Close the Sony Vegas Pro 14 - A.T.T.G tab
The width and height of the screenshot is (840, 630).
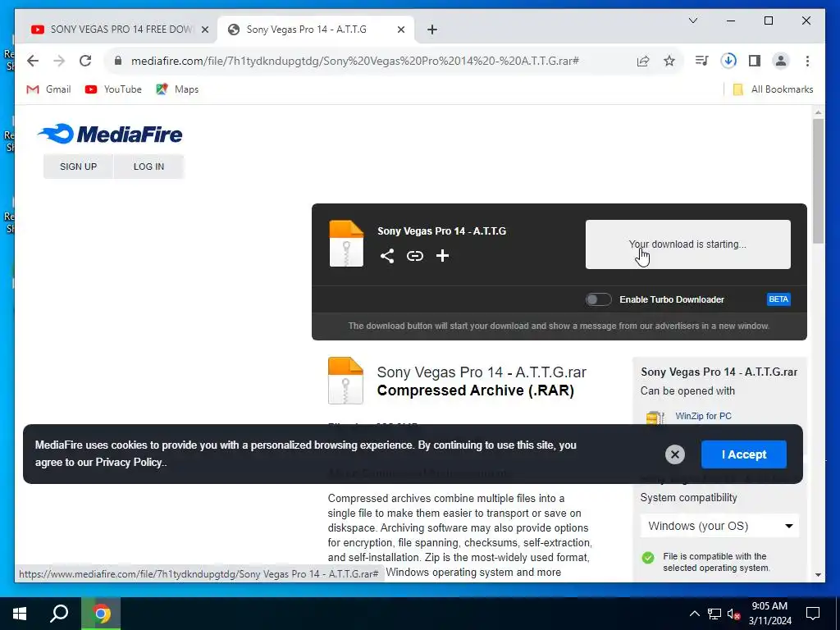(400, 30)
